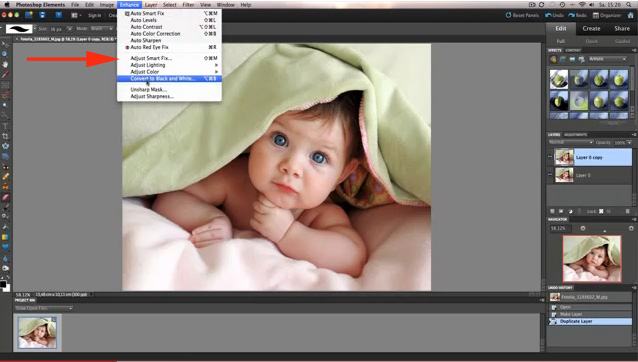Select the Lasso tool
638x362 pixels.
click(x=5, y=95)
